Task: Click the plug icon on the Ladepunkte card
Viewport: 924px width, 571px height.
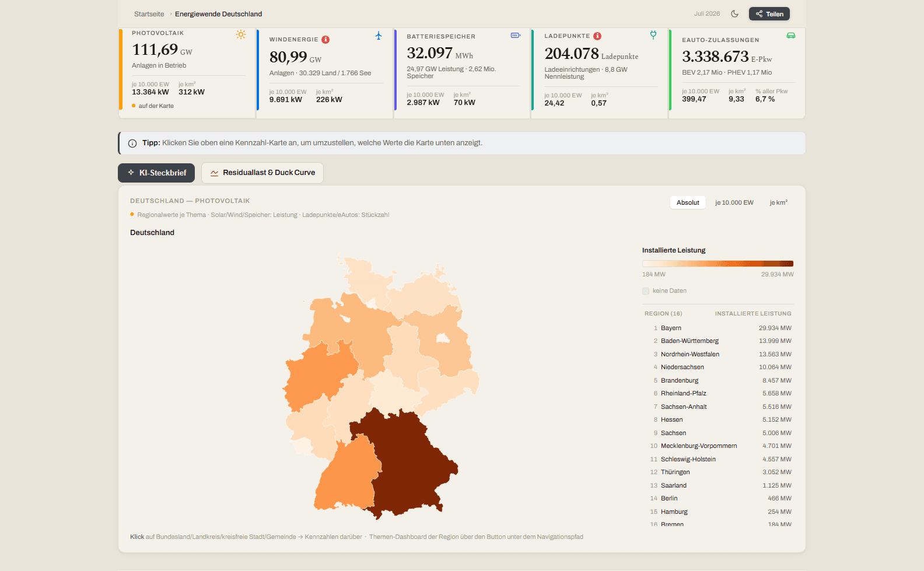Action: [x=653, y=34]
